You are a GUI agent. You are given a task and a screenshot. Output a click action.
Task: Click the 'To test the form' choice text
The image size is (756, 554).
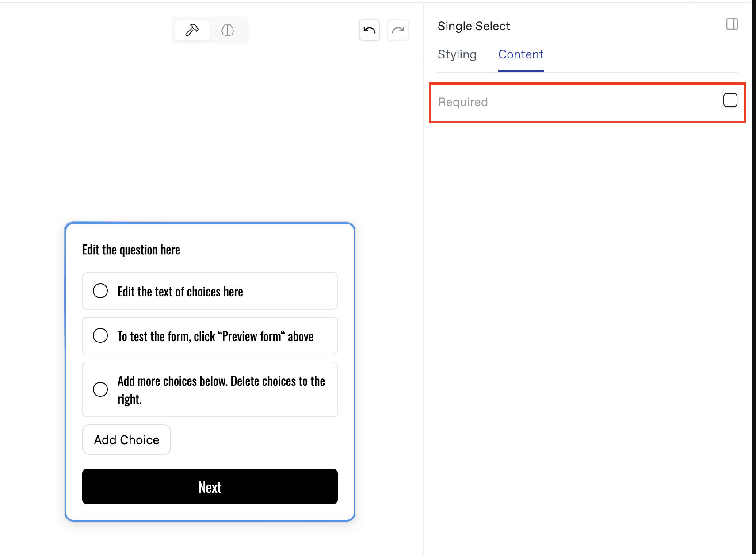click(x=216, y=337)
